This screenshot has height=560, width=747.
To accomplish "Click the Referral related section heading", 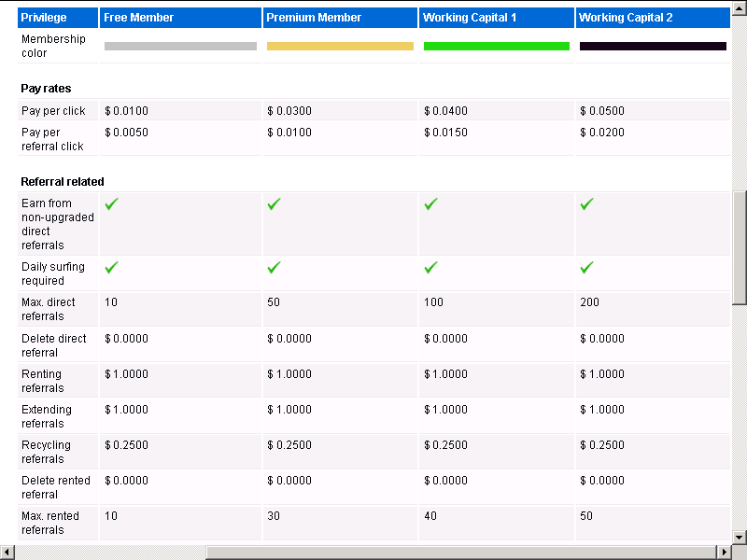I will click(x=63, y=181).
